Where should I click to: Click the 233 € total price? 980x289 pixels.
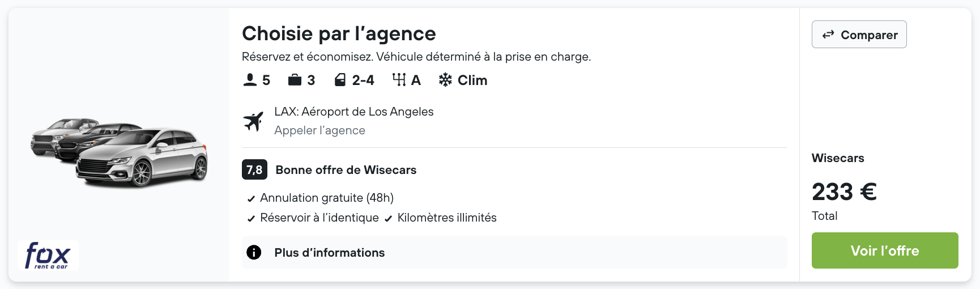click(844, 192)
